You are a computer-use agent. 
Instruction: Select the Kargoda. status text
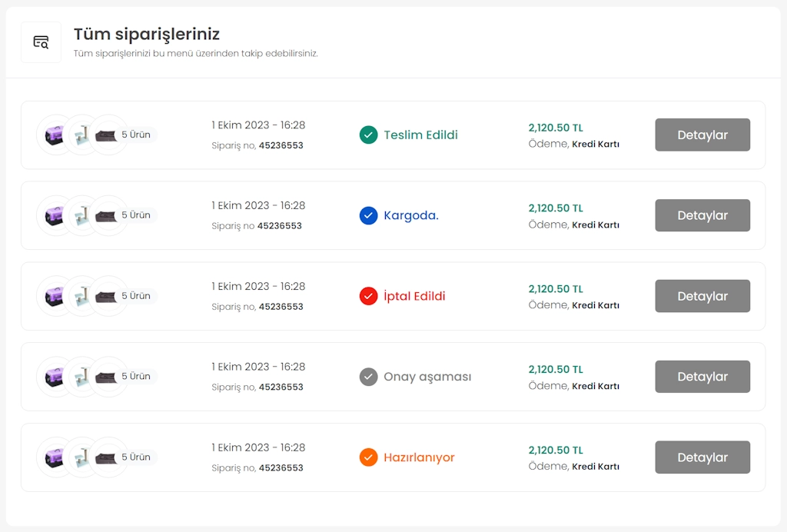411,215
